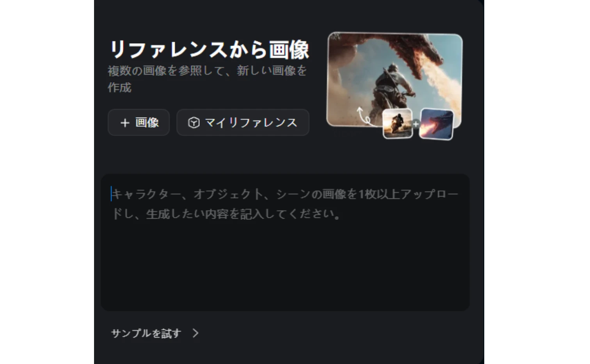
Task: Click the curved arrow icon on the preview
Action: 364,116
